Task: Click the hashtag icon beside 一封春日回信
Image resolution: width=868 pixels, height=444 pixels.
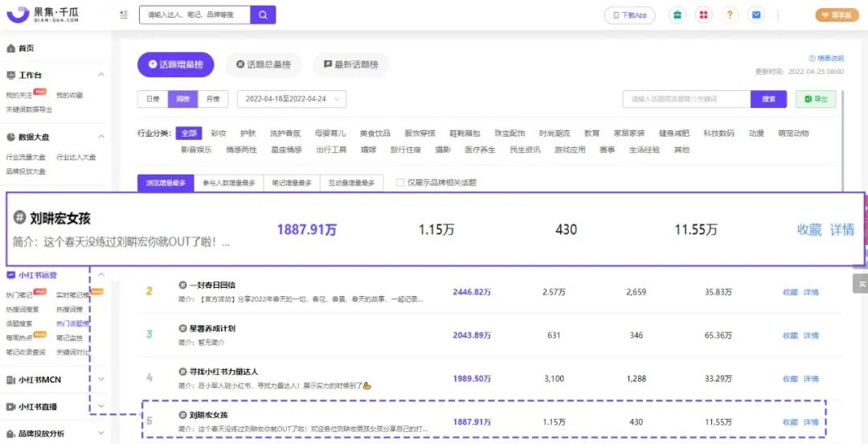Action: pos(182,285)
